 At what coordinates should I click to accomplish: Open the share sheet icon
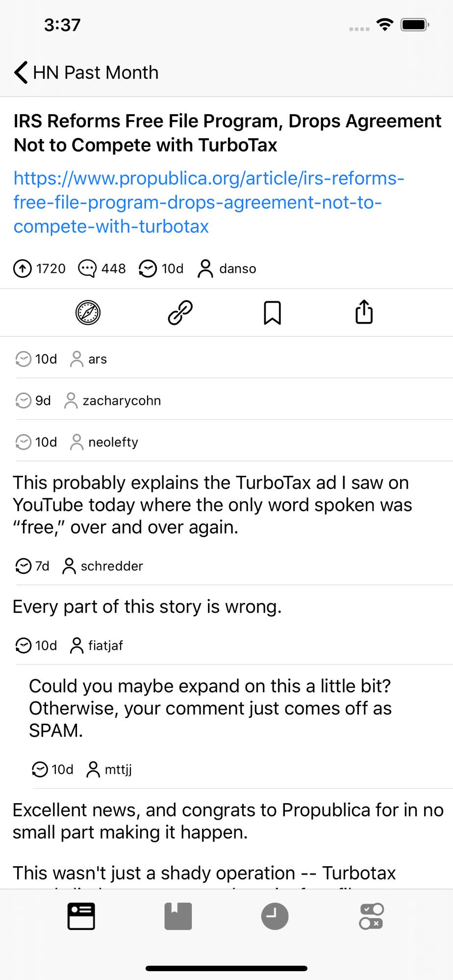[x=364, y=313]
